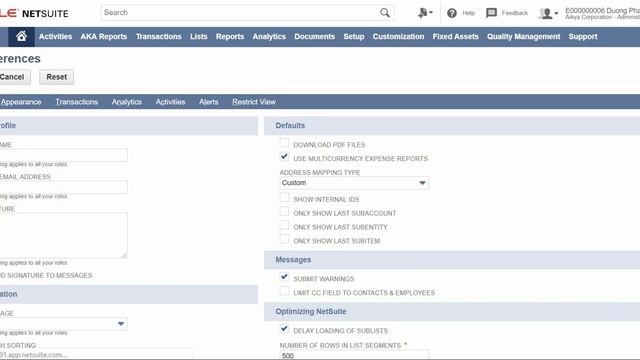Open the Language dropdown arrow

pyautogui.click(x=121, y=324)
